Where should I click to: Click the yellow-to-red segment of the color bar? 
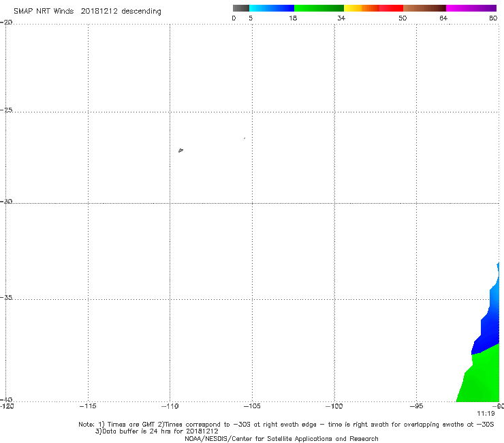(373, 8)
